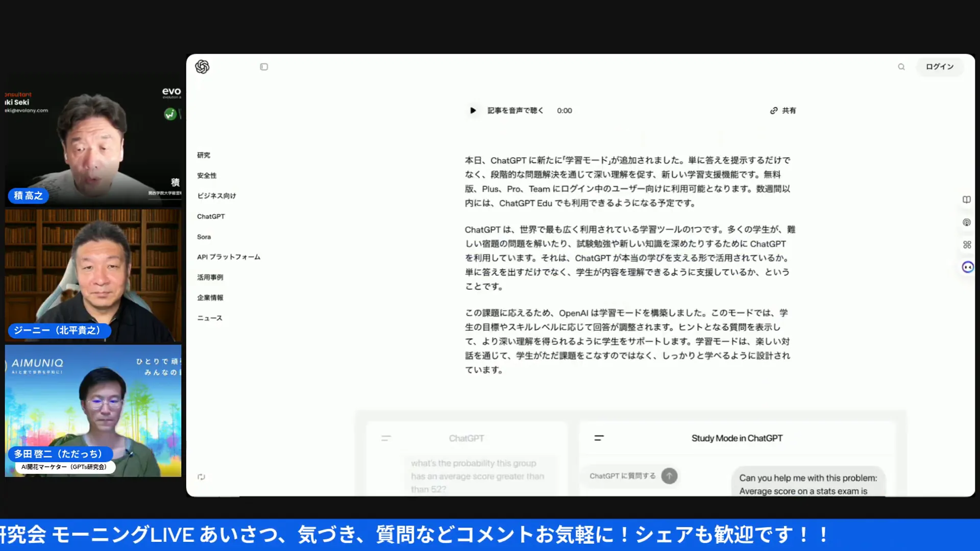This screenshot has height=551, width=980.
Task: Click the blue モーニングLIVE ticker banner
Action: [x=490, y=535]
